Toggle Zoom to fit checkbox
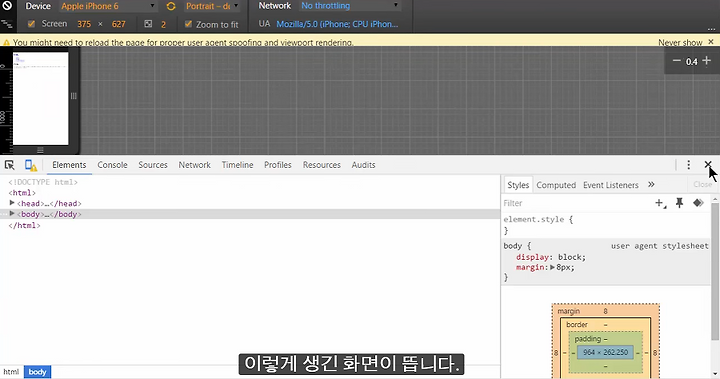This screenshot has width=720, height=379. (x=188, y=24)
